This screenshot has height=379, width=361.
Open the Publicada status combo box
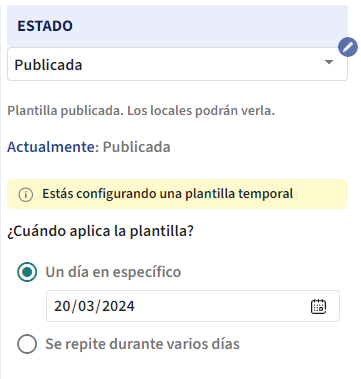(x=177, y=64)
